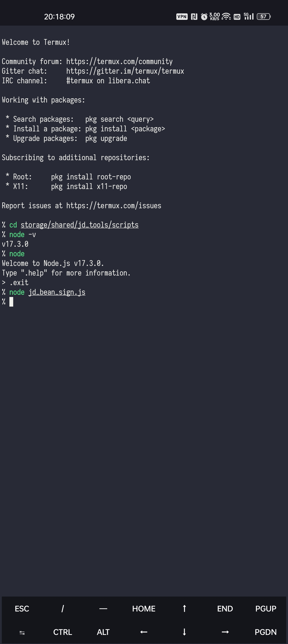Image resolution: width=288 pixels, height=644 pixels.
Task: Tap the Wi-Fi icon in the status bar
Action: point(226,16)
